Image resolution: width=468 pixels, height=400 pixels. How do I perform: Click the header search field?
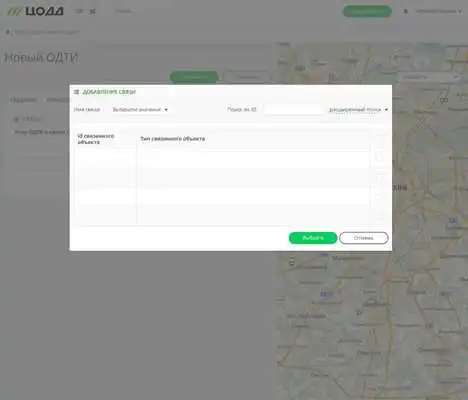point(124,11)
